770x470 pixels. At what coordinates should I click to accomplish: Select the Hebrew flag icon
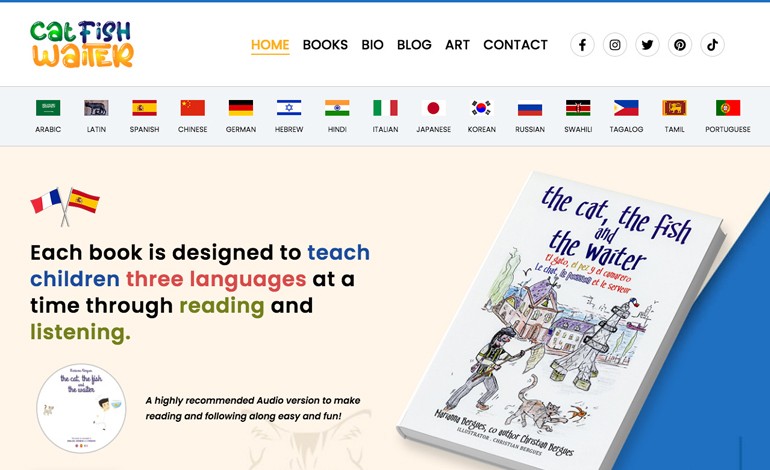tap(289, 108)
